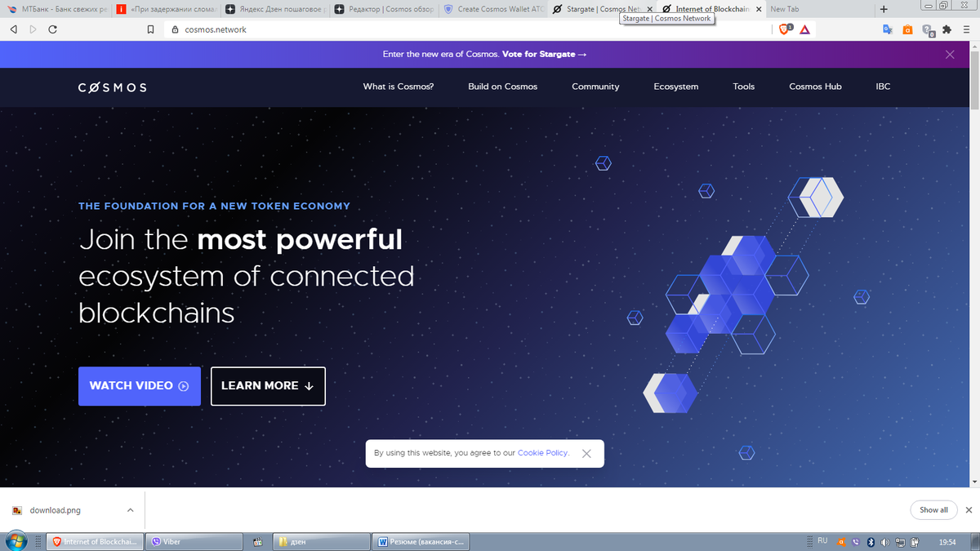Image resolution: width=980 pixels, height=551 pixels.
Task: Close the Stargate tab
Action: coord(649,9)
